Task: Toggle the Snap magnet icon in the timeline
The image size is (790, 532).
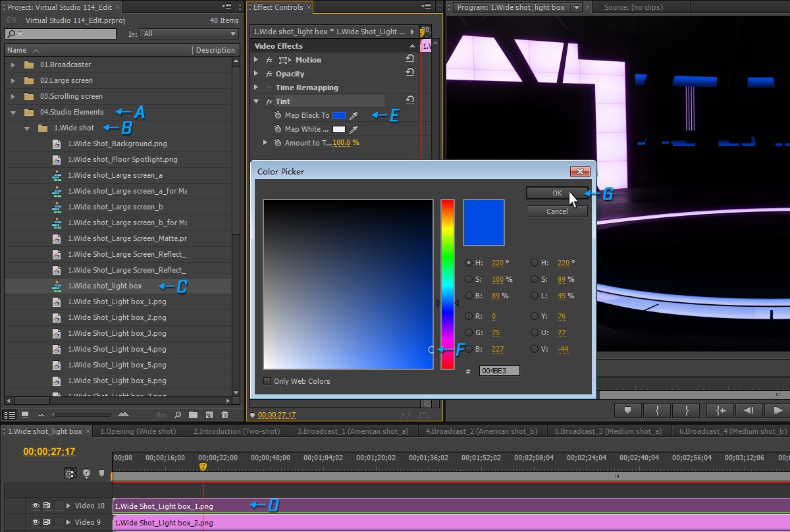Action: point(70,473)
